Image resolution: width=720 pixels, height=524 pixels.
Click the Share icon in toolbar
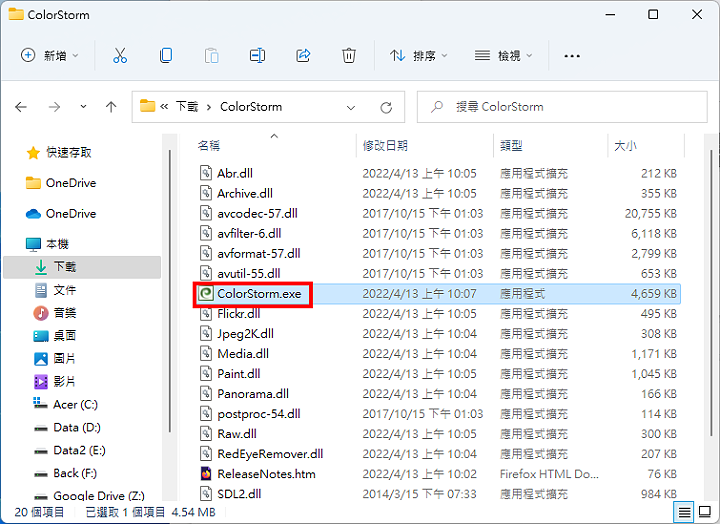click(303, 56)
